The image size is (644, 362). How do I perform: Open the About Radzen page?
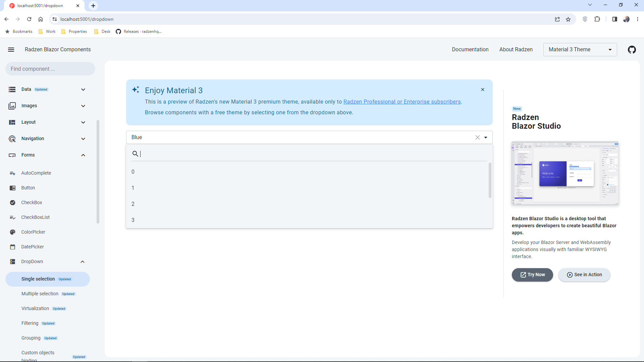click(516, 49)
